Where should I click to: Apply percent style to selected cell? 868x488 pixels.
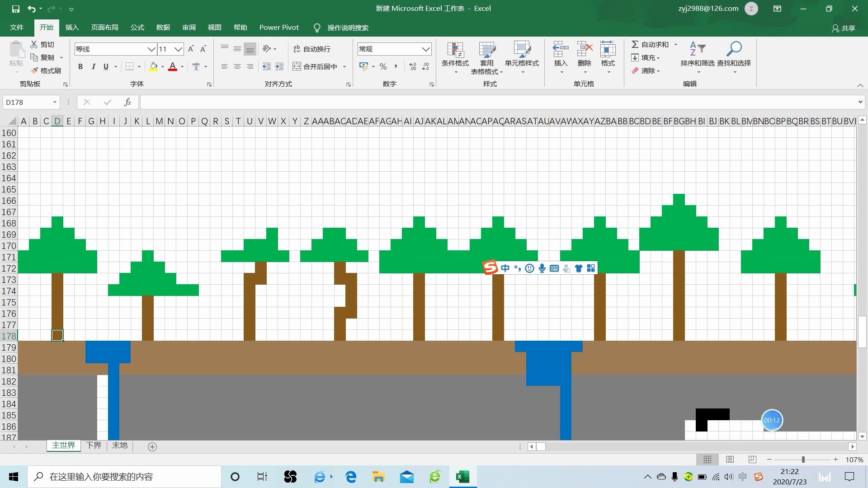(383, 66)
